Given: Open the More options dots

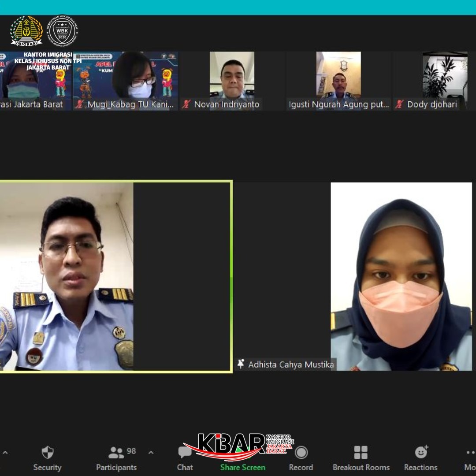Looking at the screenshot, I should point(471,452).
